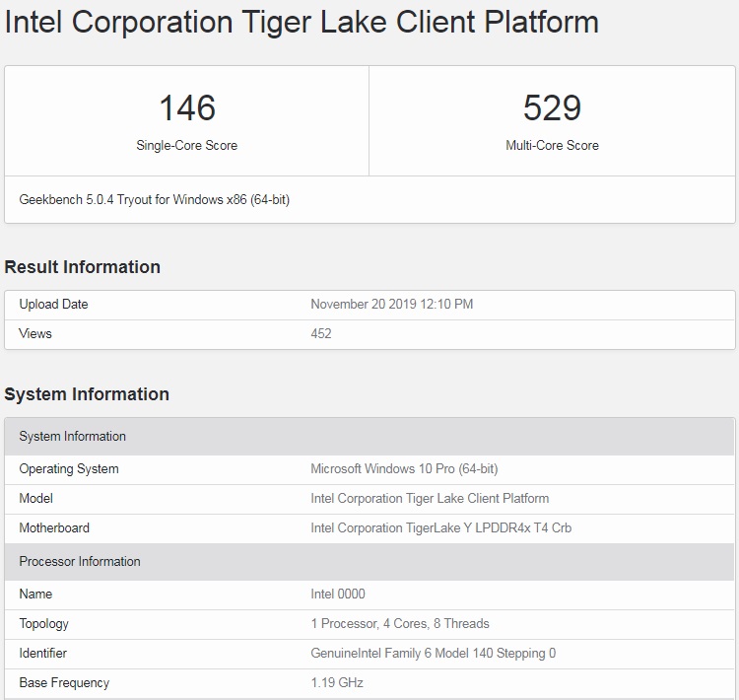
Task: Click the Geekbench 5.0.4 Tryout version text
Action: [x=154, y=200]
